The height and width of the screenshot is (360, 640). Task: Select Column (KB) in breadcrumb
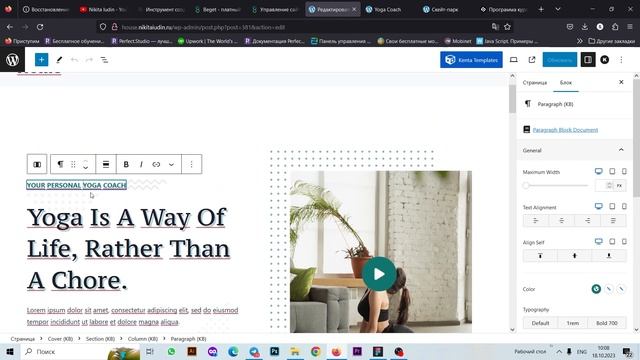[x=142, y=339]
